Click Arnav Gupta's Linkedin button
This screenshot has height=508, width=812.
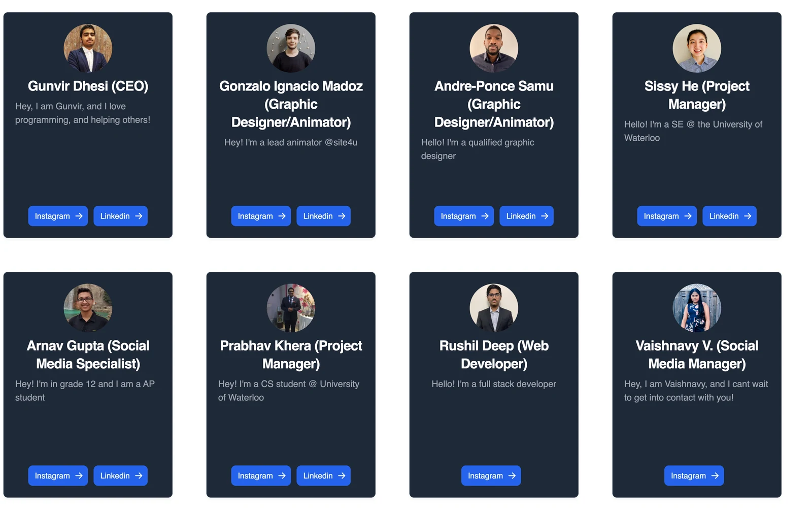tap(121, 475)
